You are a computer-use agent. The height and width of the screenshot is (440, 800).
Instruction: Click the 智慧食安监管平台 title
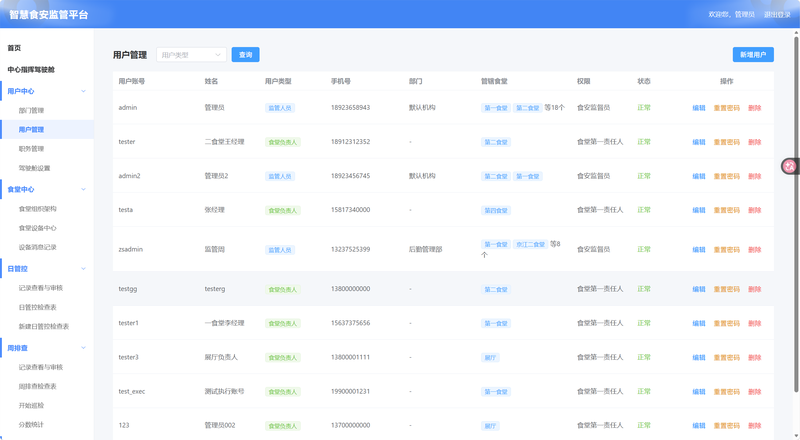point(48,15)
